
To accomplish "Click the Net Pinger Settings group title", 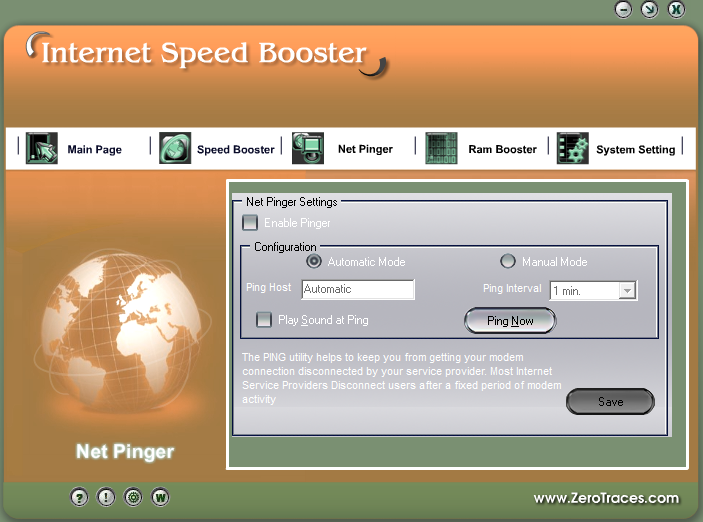I will tap(291, 202).
